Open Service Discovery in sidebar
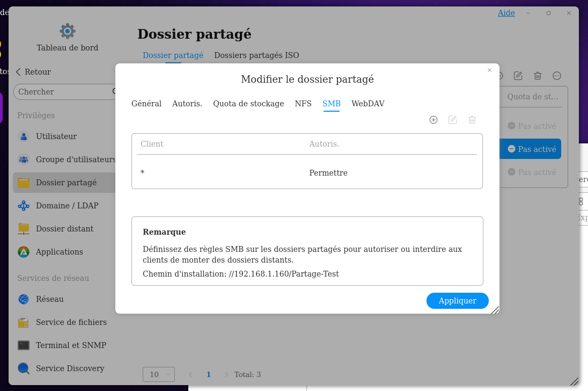Screen dimensions: 588x391 tap(70, 368)
